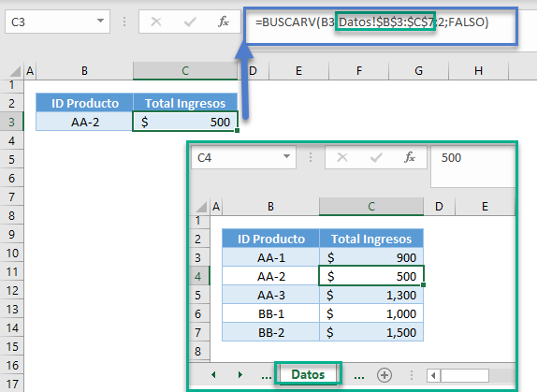Cancel formula entry with main X icon
The height and width of the screenshot is (392, 537).
pyautogui.click(x=156, y=22)
